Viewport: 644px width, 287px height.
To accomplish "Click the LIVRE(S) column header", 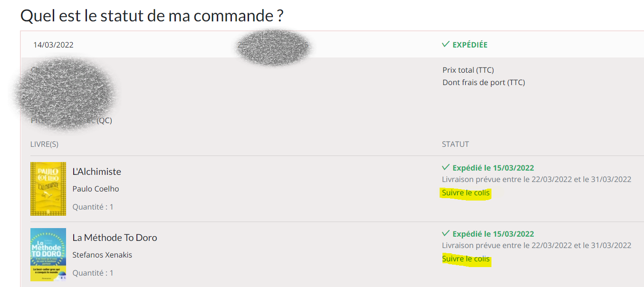I will (44, 144).
